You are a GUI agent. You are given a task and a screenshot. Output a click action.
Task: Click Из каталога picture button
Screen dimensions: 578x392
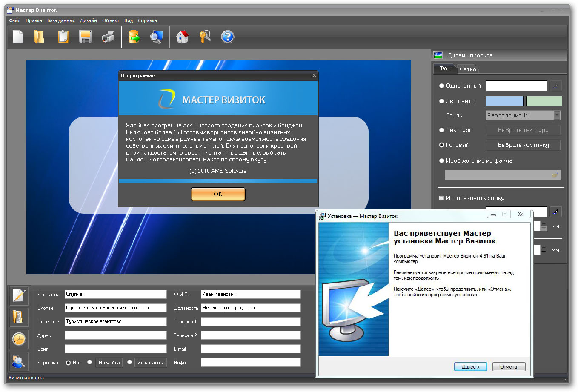pos(151,363)
